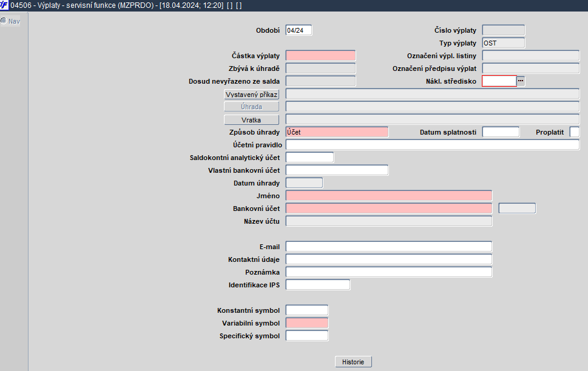Focus the Období field showing 04/24
This screenshot has width=588, height=371.
pyautogui.click(x=299, y=30)
